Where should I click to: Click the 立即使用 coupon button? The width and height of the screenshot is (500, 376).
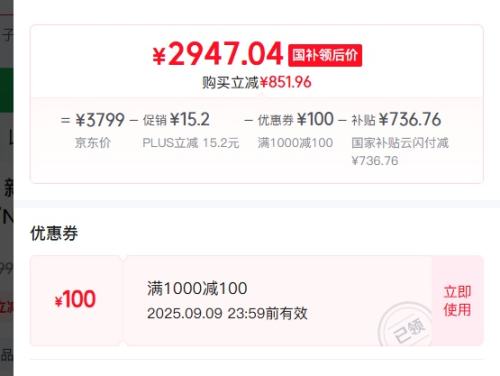[457, 301]
